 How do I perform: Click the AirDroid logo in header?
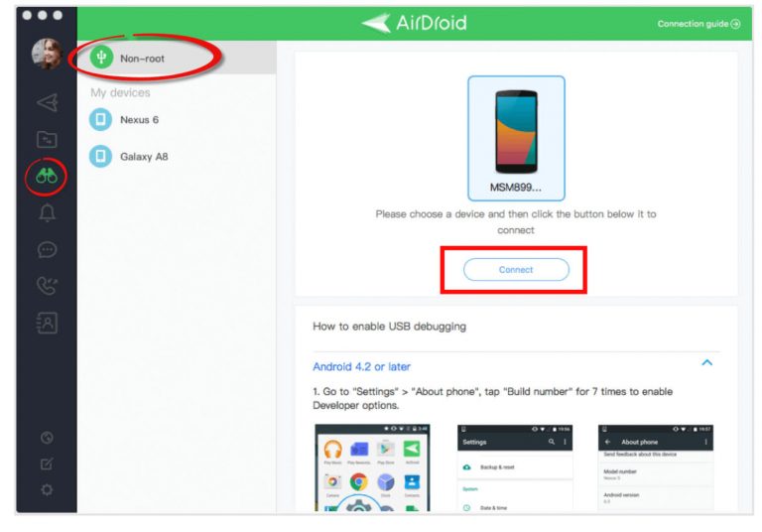pos(414,23)
